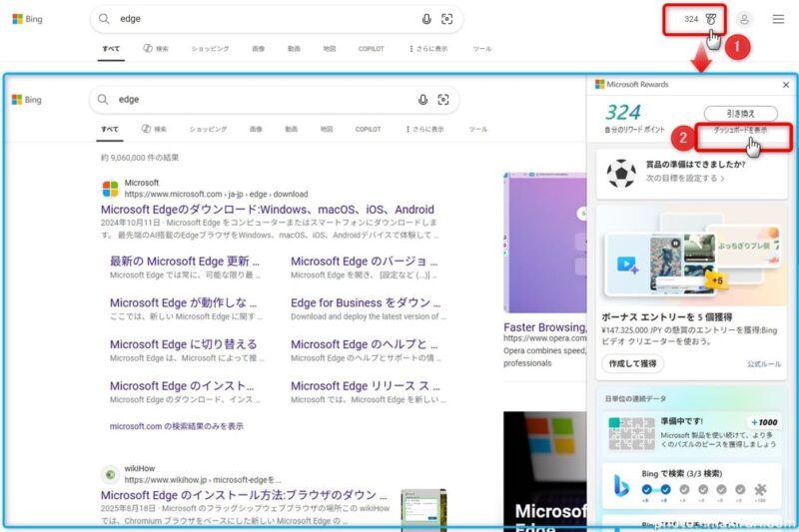Open the 公式ルール link
This screenshot has width=799, height=532.
pyautogui.click(x=764, y=364)
